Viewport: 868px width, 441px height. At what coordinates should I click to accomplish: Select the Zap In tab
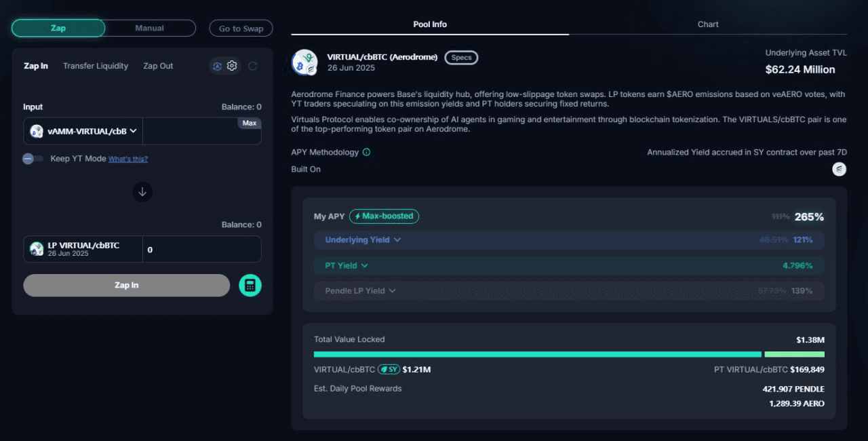pos(36,66)
